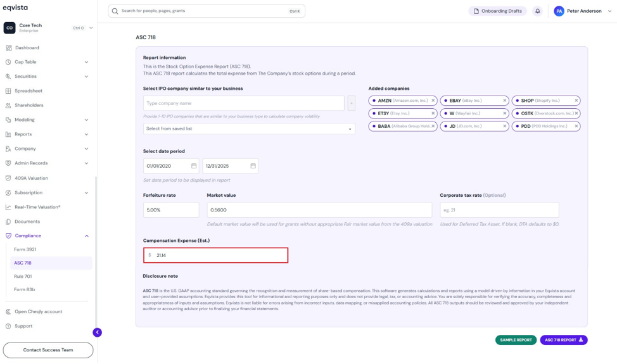Expand the Securities menu chevron
Viewport: 617px width, 364px height.
(x=86, y=77)
